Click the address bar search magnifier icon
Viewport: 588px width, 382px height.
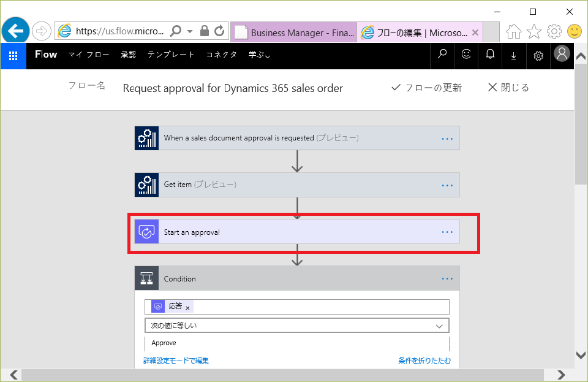pyautogui.click(x=176, y=31)
